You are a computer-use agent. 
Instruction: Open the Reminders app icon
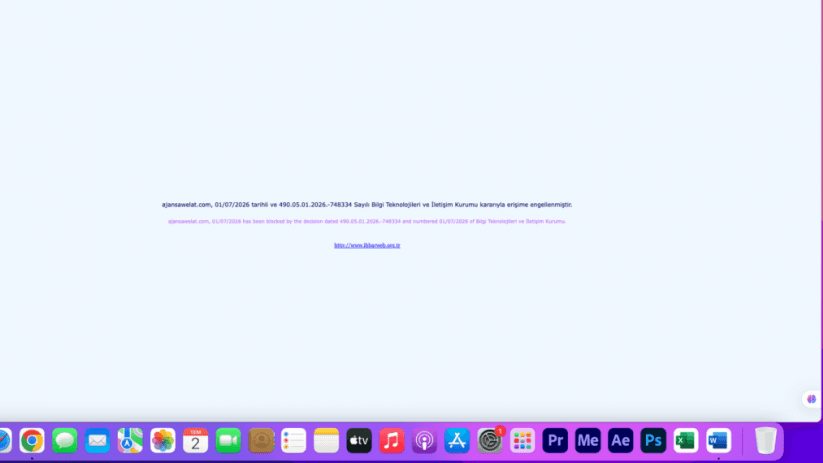[x=293, y=440]
